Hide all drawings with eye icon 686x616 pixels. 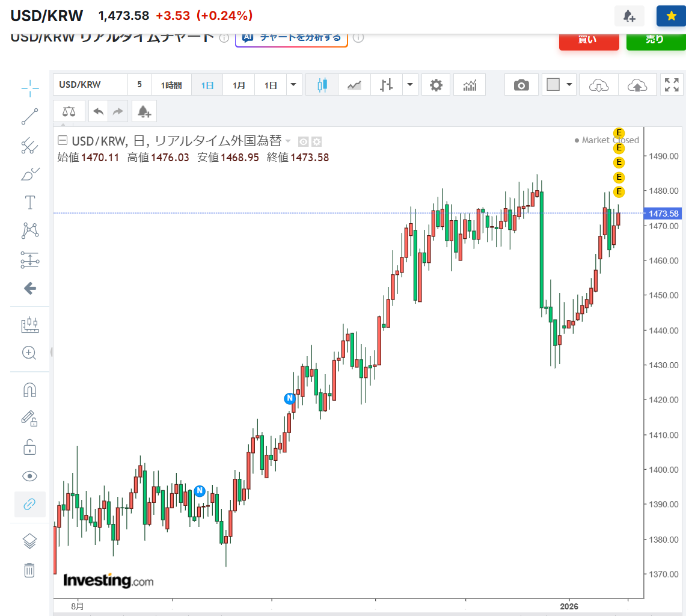tap(29, 476)
